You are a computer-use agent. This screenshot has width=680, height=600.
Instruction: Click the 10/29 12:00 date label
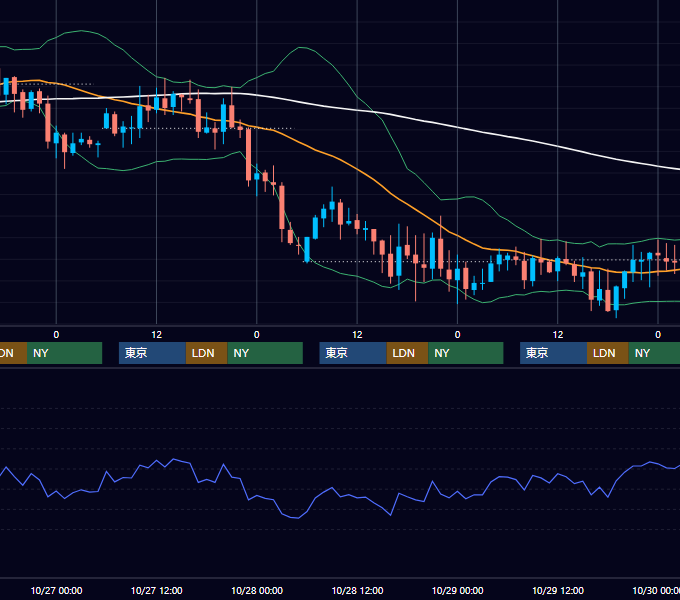(x=558, y=590)
